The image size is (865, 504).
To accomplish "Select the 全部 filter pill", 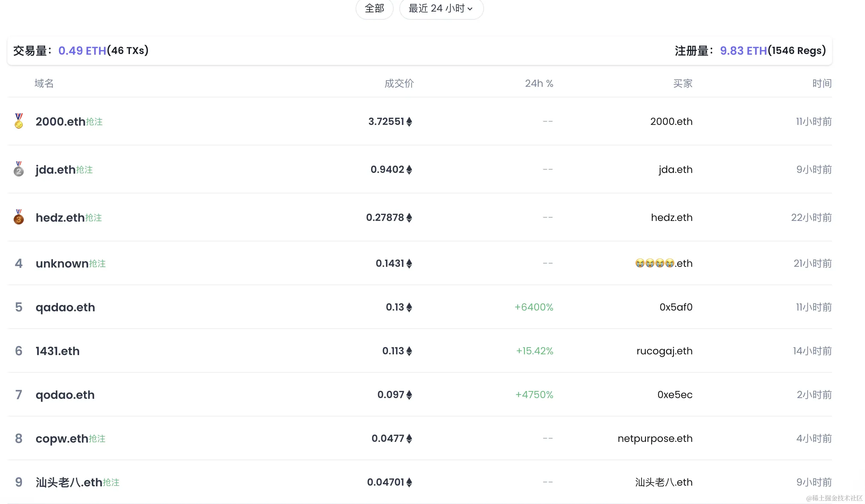I will (x=374, y=8).
